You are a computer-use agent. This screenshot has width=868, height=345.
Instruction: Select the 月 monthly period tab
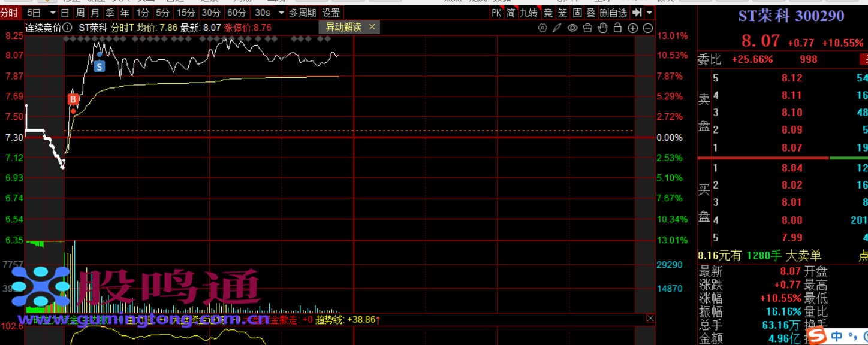pyautogui.click(x=95, y=13)
